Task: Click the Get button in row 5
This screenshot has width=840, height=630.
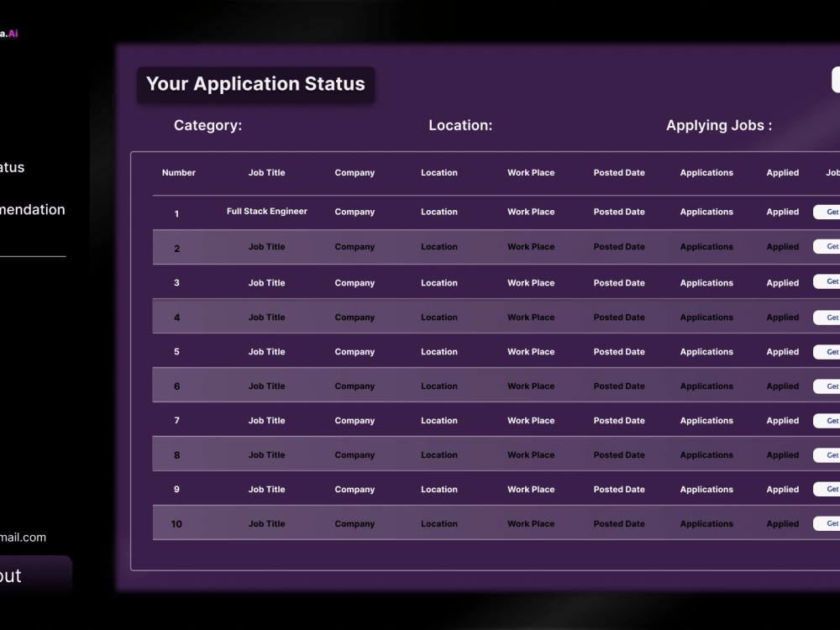Action: pyautogui.click(x=827, y=351)
